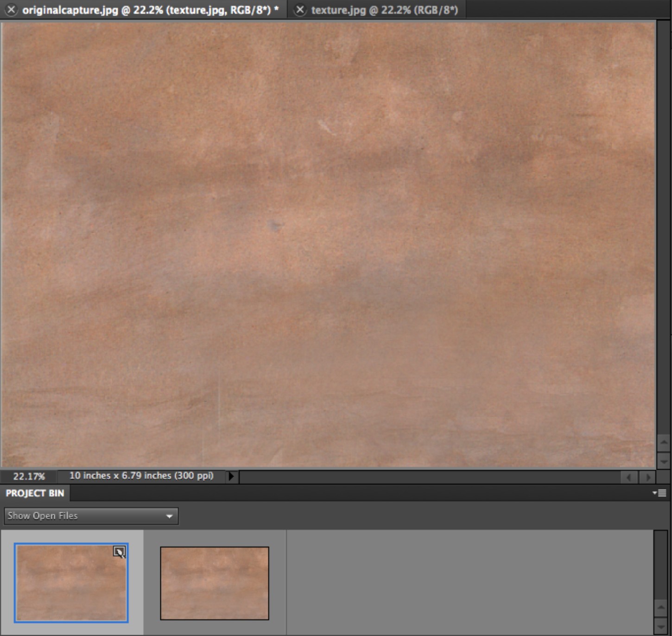Image resolution: width=672 pixels, height=636 pixels.
Task: Switch to the originalcapture.jpg tab
Action: click(150, 10)
